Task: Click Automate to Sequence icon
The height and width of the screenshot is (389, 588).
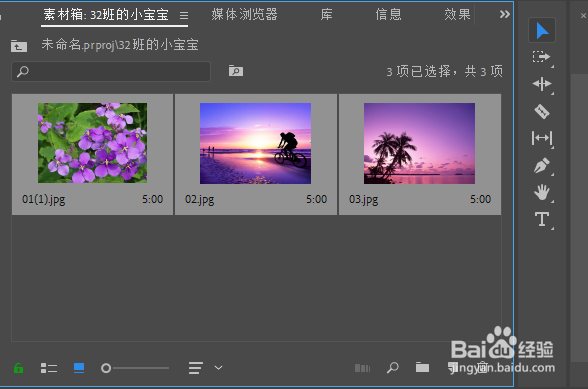Action: (x=362, y=368)
